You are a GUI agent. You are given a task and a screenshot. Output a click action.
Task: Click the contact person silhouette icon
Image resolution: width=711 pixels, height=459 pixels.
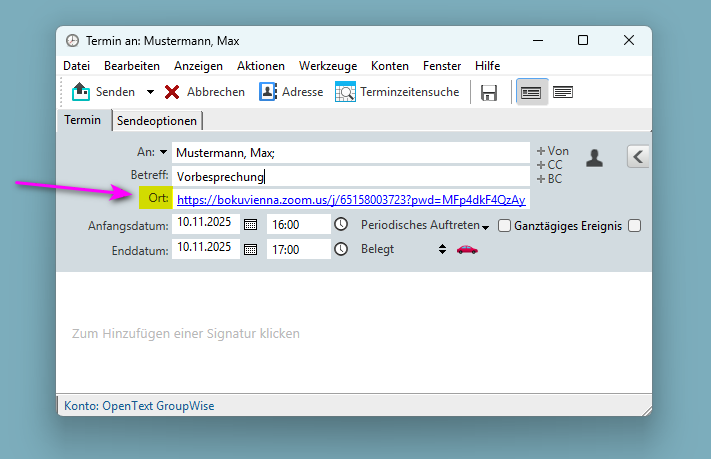[x=594, y=157]
